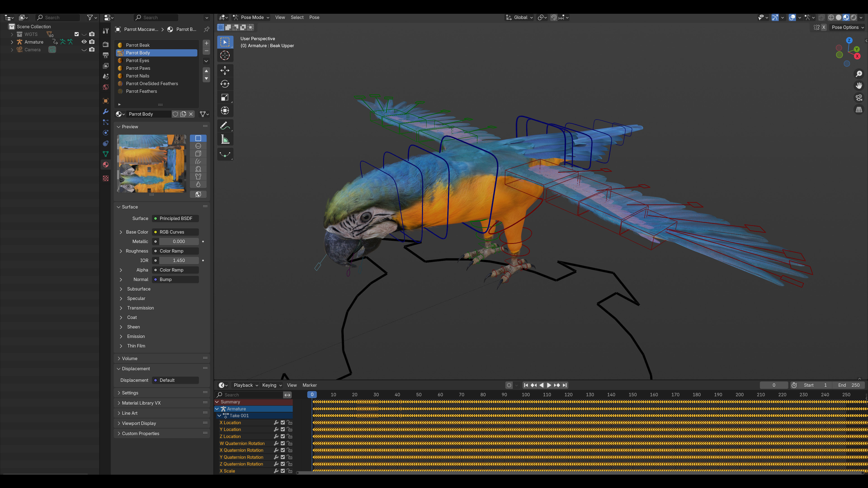Click the pan view hand icon
The width and height of the screenshot is (868, 488).
[x=859, y=86]
